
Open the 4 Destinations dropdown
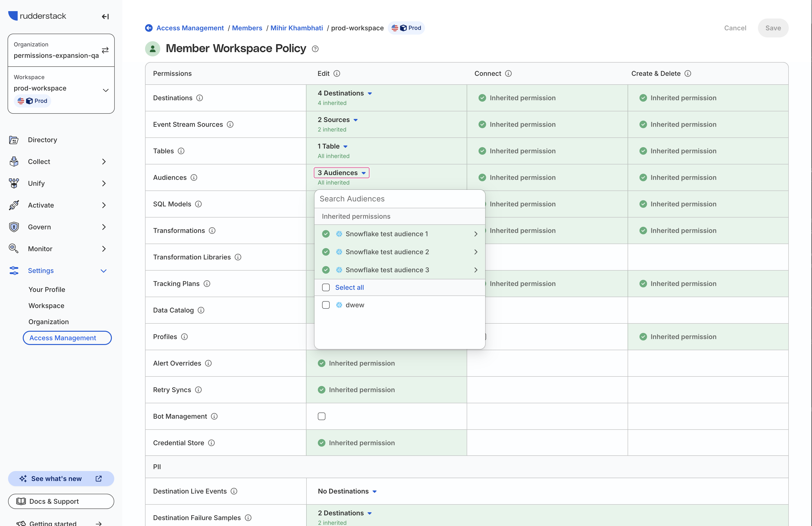(x=345, y=93)
